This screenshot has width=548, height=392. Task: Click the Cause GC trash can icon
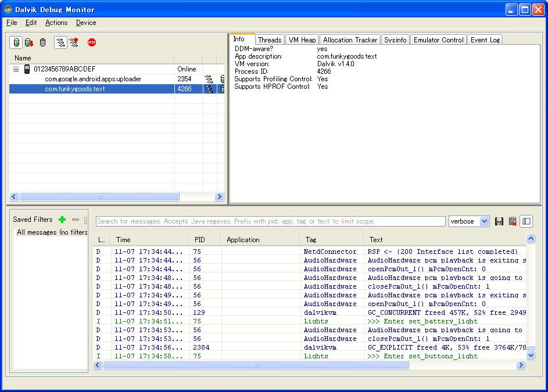[x=42, y=42]
